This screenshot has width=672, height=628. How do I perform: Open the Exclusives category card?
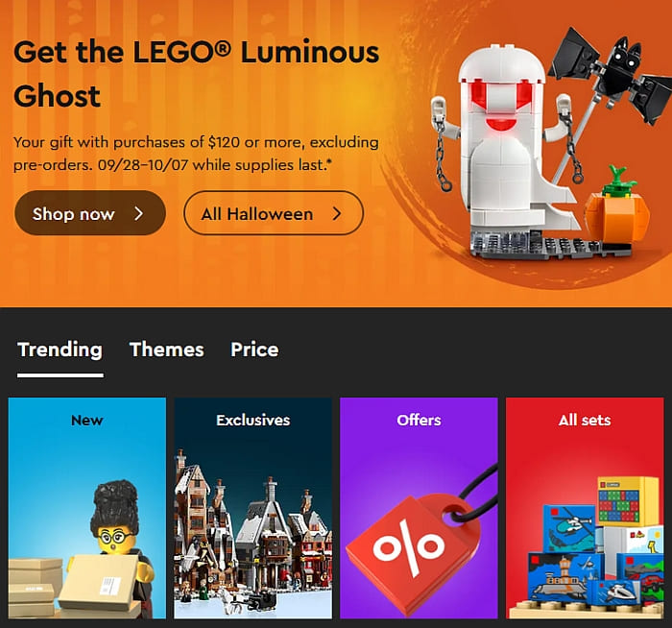pyautogui.click(x=252, y=508)
